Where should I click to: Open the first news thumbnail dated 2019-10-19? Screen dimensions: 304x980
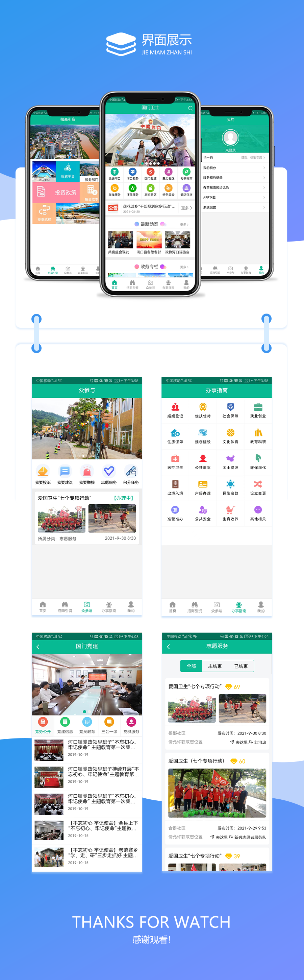point(49,749)
